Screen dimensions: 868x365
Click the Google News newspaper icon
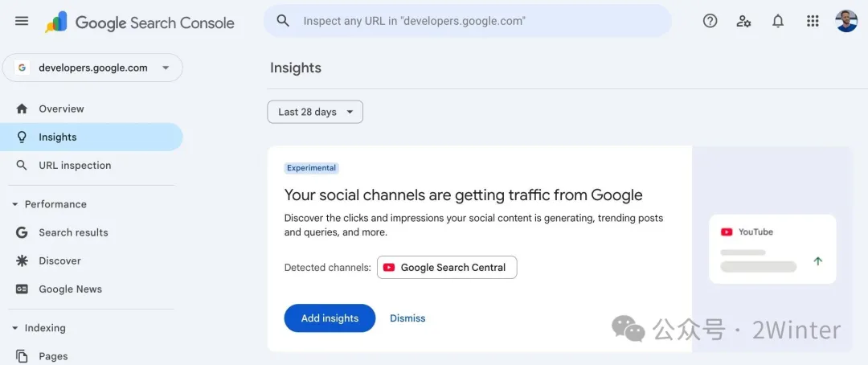click(x=22, y=289)
